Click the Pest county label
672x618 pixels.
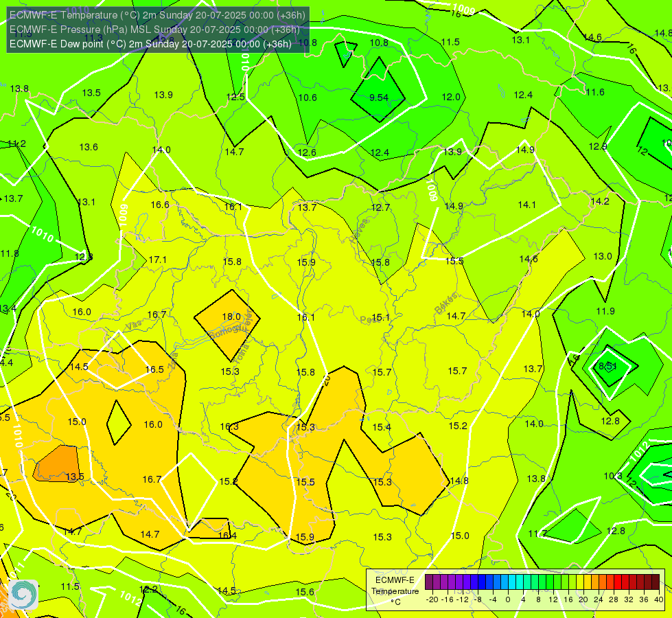pyautogui.click(x=370, y=319)
